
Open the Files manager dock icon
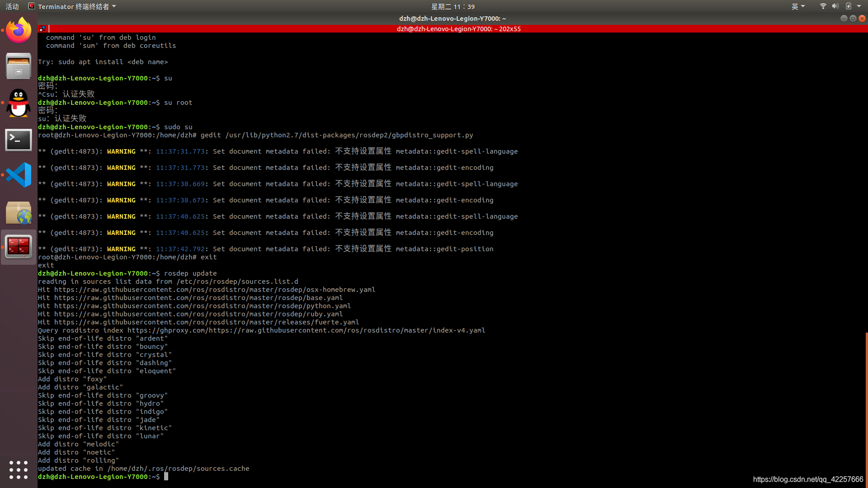19,66
